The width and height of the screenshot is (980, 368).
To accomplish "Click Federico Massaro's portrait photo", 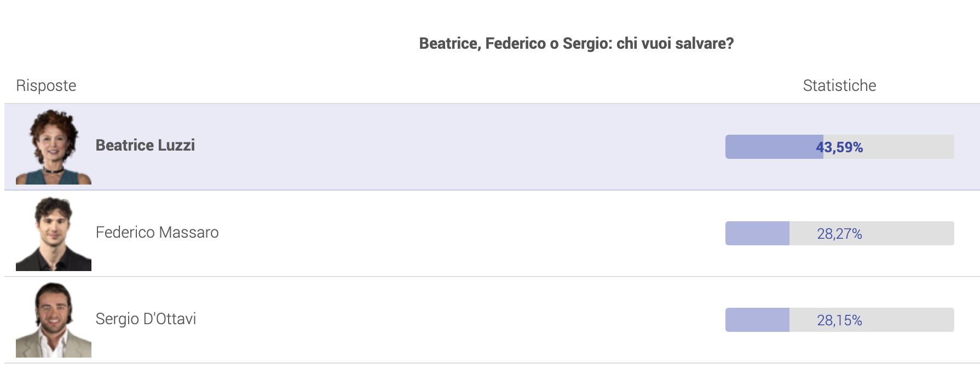I will tap(54, 233).
